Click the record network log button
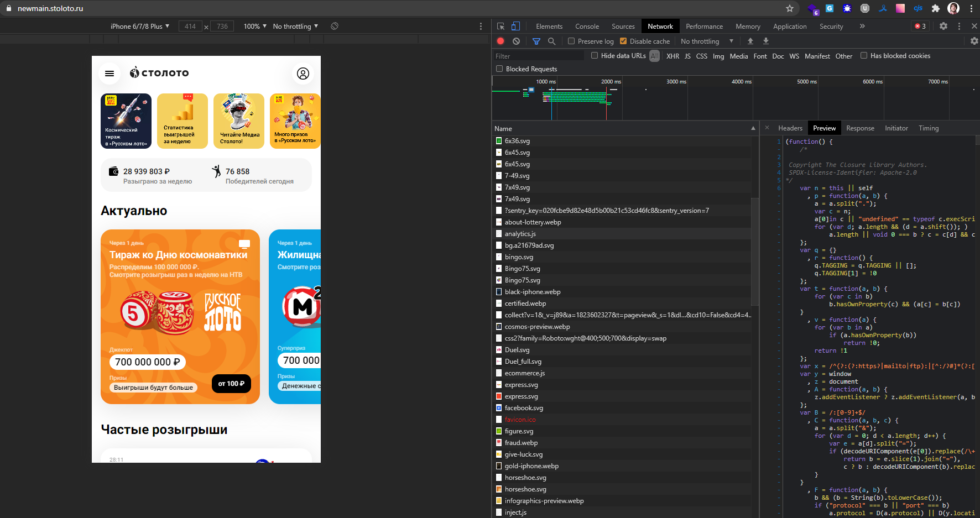980x518 pixels. 501,41
